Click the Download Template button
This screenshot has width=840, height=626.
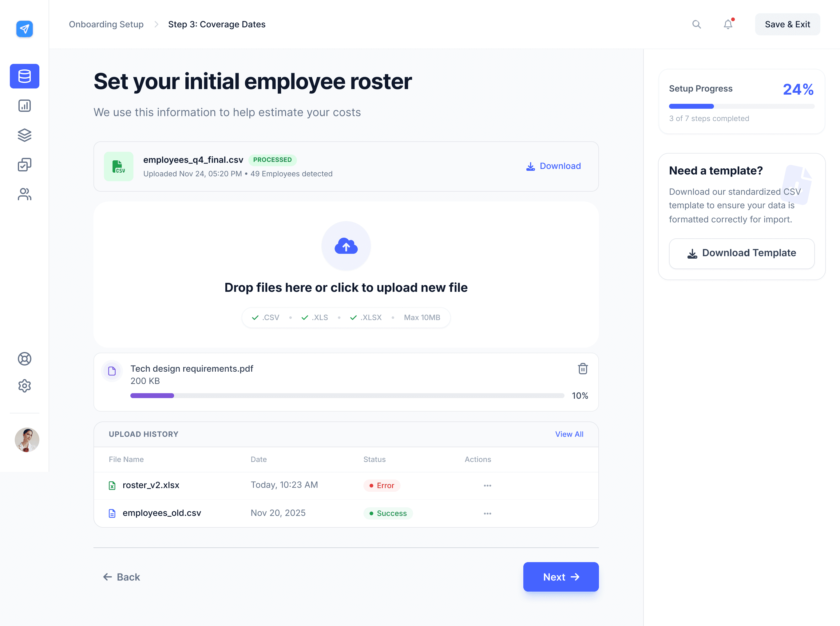pos(741,253)
